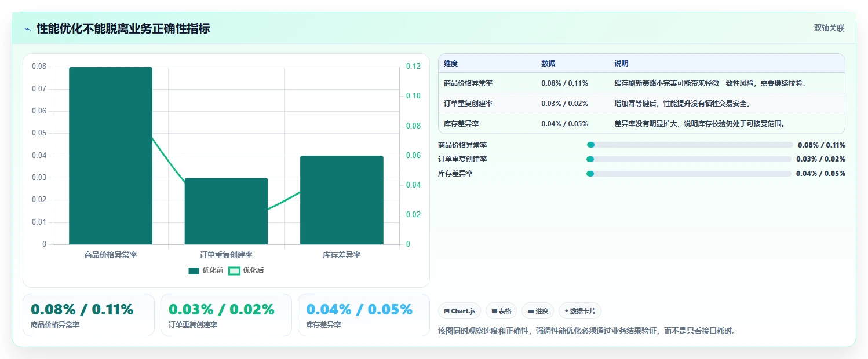Select the 进度 tag
Image resolution: width=868 pixels, height=359 pixels.
tap(538, 311)
